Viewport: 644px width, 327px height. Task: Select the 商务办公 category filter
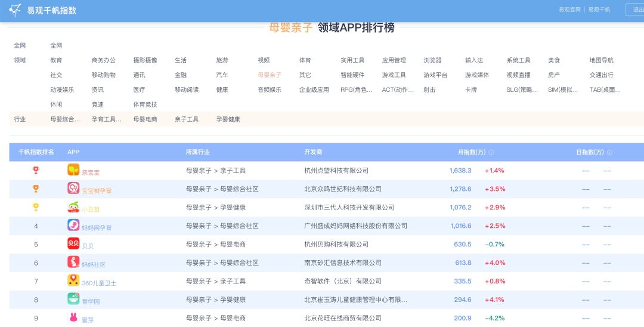pos(104,60)
